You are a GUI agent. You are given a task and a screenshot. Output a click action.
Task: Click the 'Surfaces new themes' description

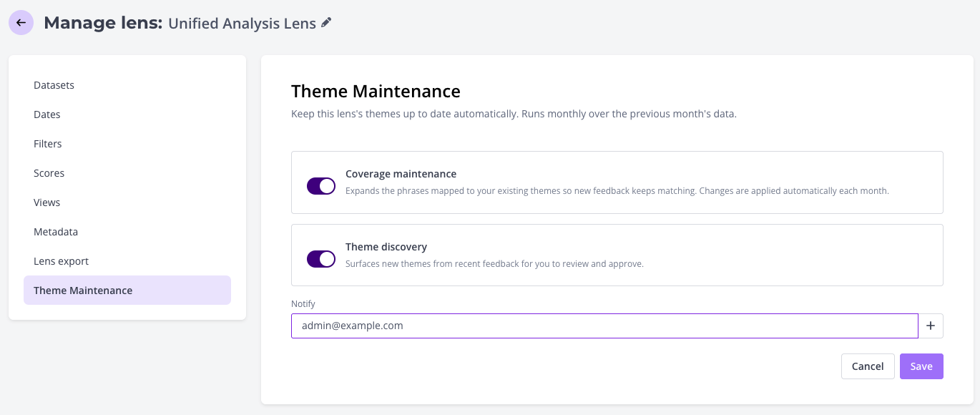pyautogui.click(x=495, y=264)
